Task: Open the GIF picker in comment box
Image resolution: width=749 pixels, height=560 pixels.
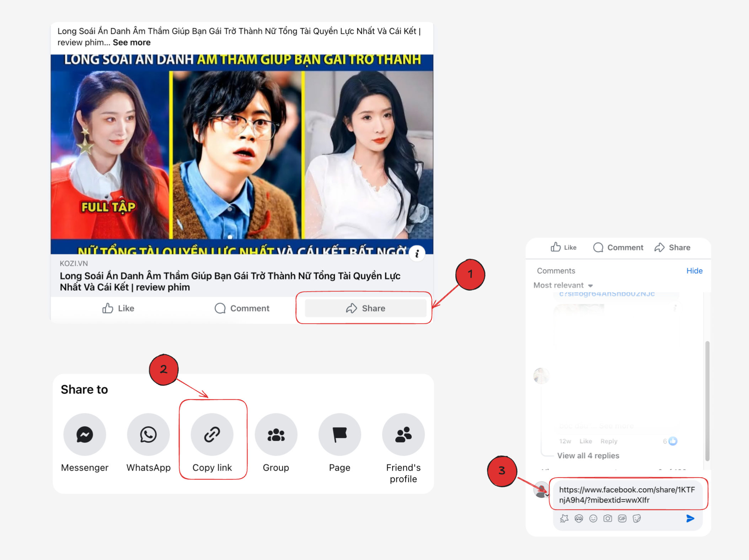Action: point(622,518)
